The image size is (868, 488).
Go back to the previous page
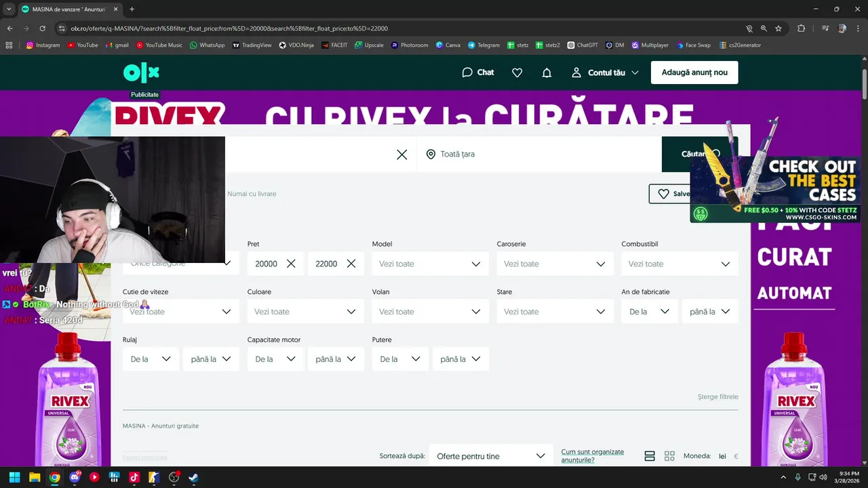point(9,28)
